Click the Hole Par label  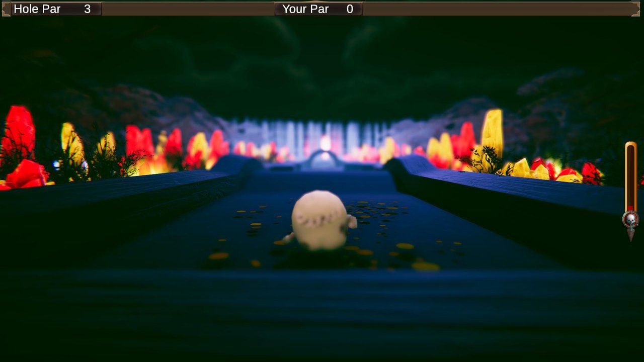tap(37, 9)
